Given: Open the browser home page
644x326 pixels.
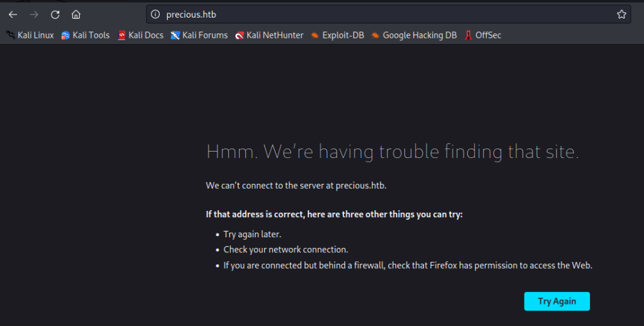Looking at the screenshot, I should pyautogui.click(x=76, y=14).
